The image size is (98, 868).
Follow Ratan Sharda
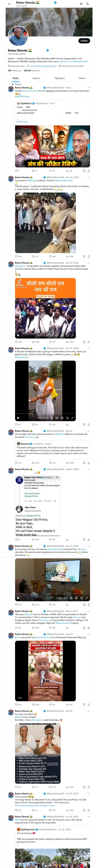(x=84, y=41)
